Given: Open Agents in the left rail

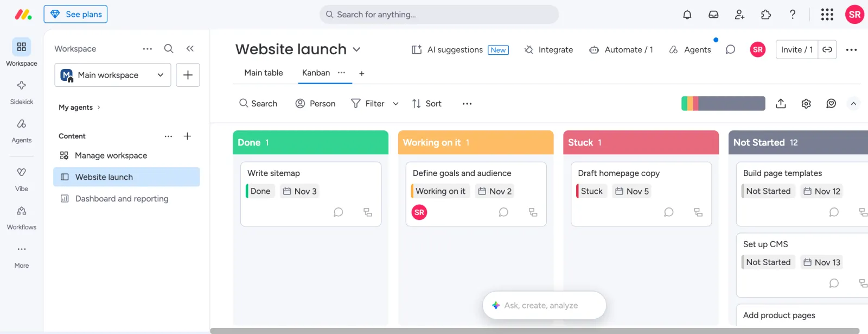Looking at the screenshot, I should (22, 130).
